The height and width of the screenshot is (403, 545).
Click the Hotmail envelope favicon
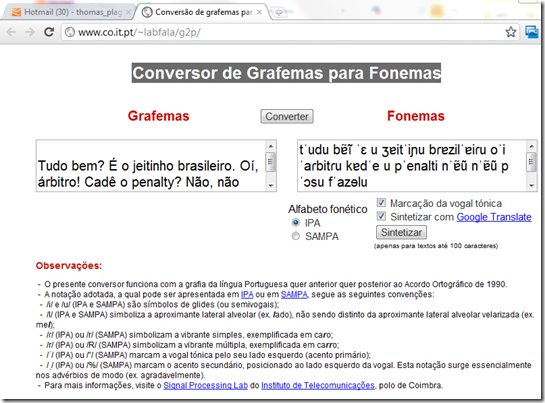click(x=16, y=12)
